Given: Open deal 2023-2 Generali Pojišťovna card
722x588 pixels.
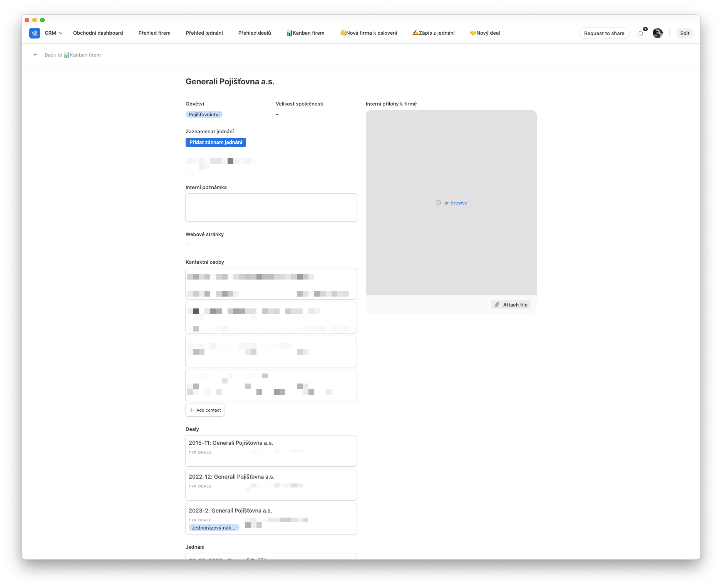Looking at the screenshot, I should pos(271,519).
